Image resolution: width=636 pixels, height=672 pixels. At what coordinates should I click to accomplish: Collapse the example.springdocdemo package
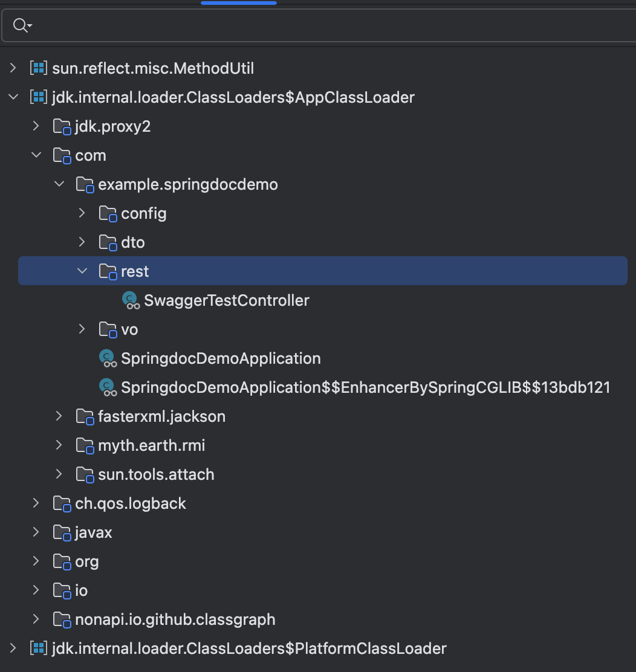(x=59, y=184)
